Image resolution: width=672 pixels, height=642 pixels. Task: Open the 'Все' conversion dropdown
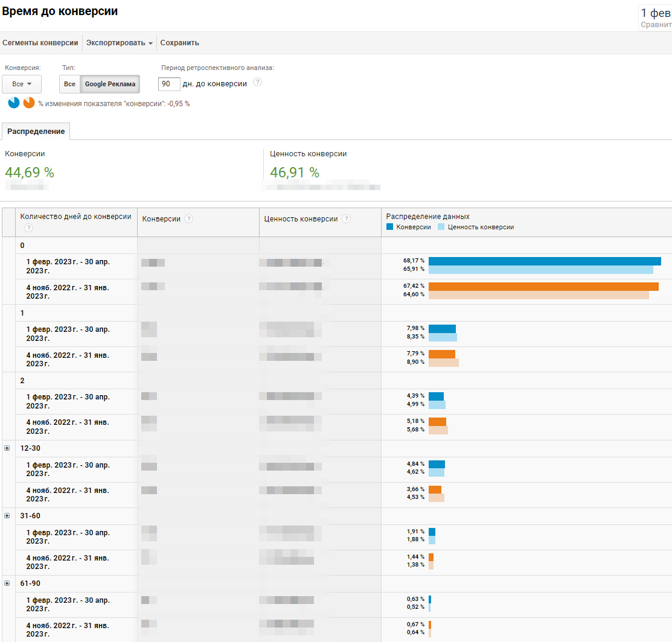[22, 84]
